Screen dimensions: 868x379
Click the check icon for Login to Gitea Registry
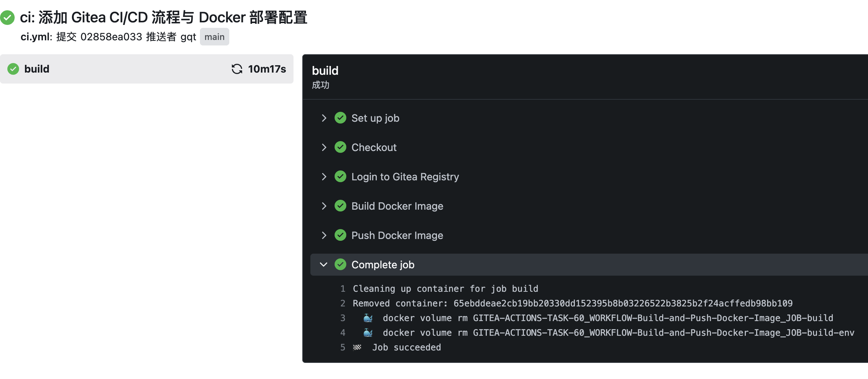(340, 177)
